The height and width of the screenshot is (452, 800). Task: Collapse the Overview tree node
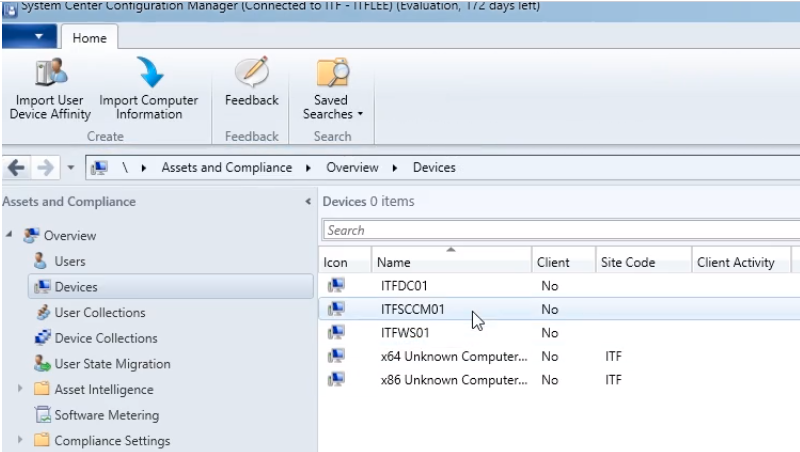9,236
